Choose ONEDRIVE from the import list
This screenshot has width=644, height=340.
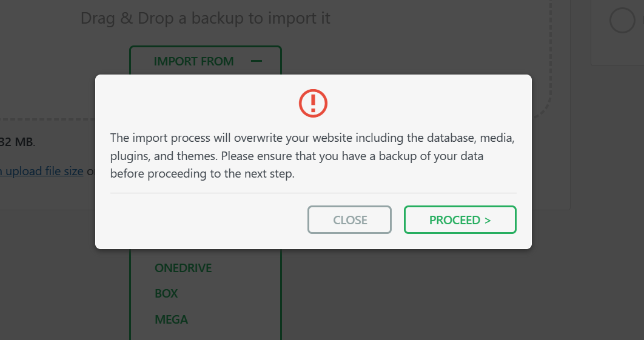[183, 268]
